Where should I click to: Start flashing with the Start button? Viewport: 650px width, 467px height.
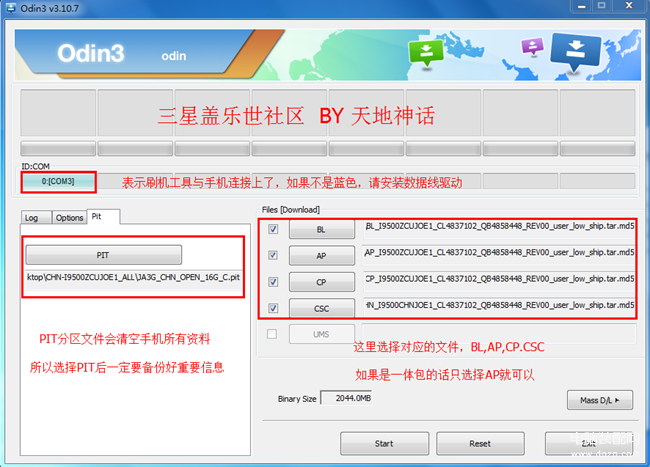pyautogui.click(x=384, y=443)
